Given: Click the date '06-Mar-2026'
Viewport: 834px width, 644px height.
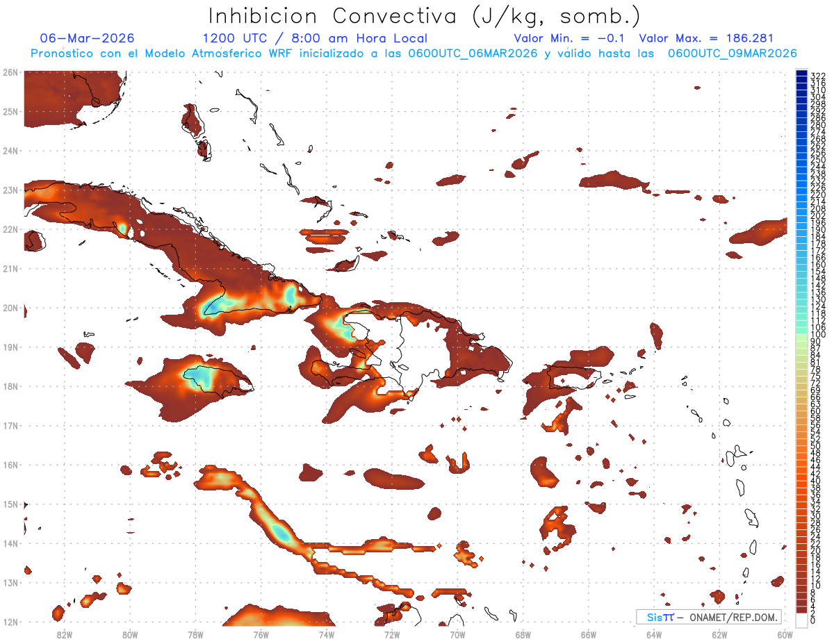Looking at the screenshot, I should coord(88,38).
